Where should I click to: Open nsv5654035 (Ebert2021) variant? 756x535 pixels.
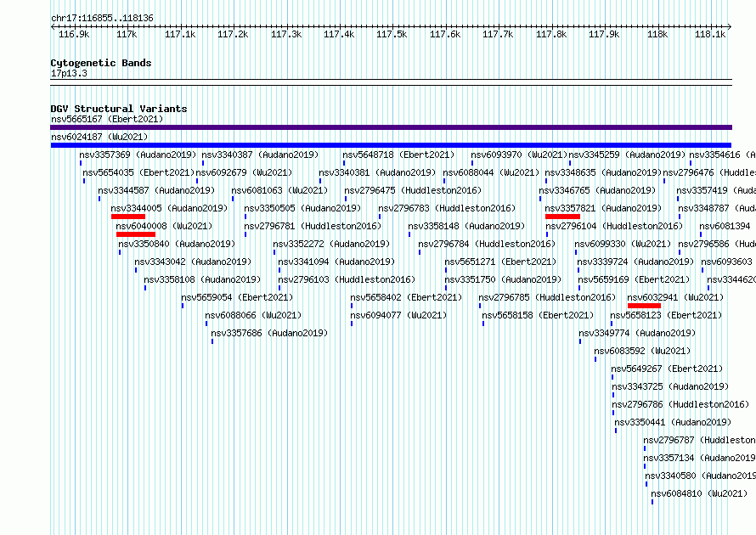[x=138, y=172]
